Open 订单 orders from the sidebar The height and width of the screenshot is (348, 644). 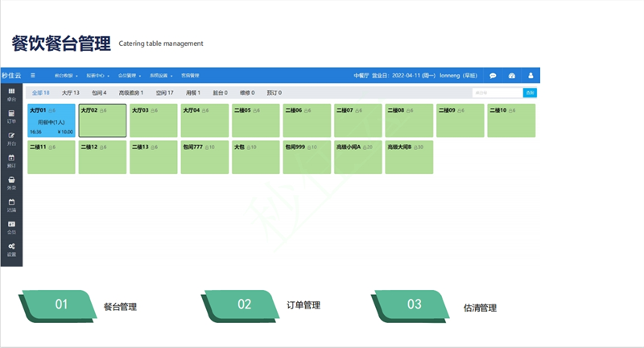click(11, 116)
